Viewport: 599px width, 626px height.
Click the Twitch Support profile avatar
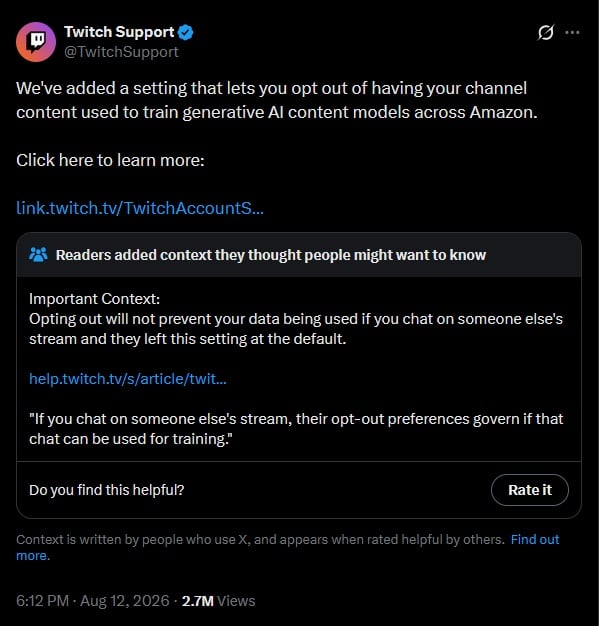click(x=36, y=42)
